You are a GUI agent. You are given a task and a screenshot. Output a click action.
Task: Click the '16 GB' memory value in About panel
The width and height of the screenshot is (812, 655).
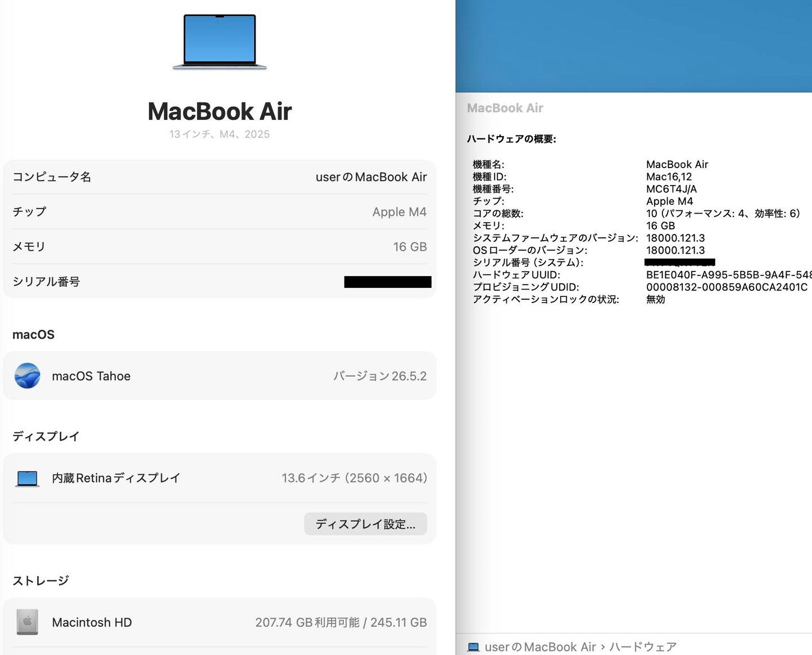(410, 247)
